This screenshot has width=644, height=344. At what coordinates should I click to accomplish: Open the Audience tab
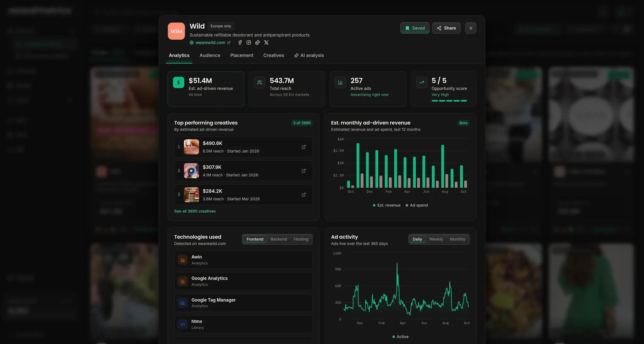pyautogui.click(x=210, y=55)
